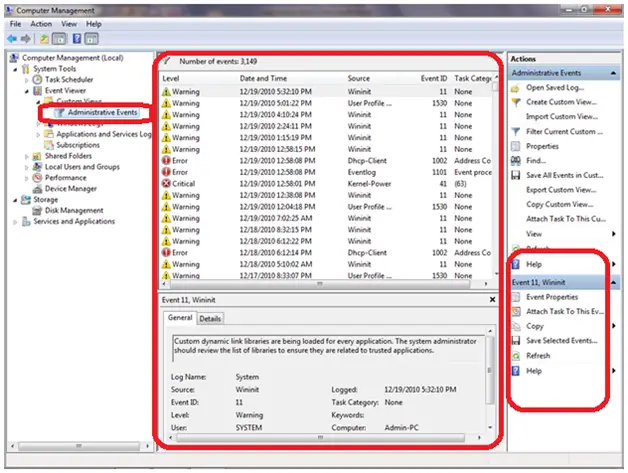Screen dimensions: 628x473
Task: Click the Save Selected Events floppy icon
Action: [516, 341]
